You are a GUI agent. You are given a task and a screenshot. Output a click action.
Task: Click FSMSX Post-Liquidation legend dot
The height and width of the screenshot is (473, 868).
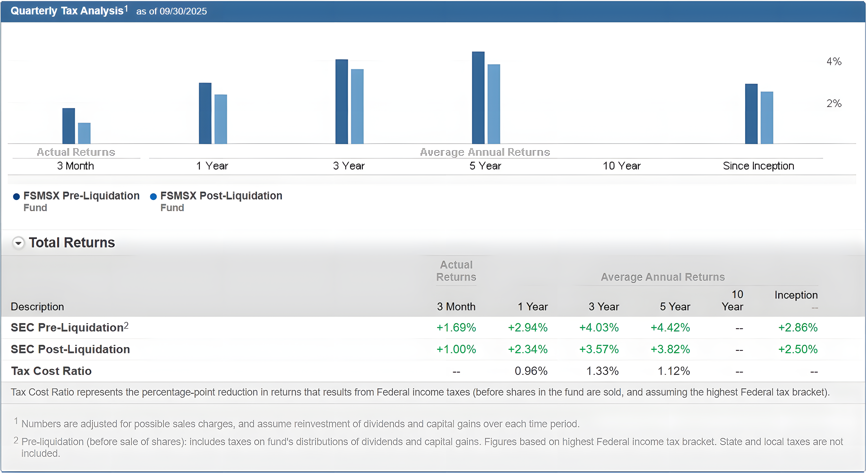coord(153,197)
